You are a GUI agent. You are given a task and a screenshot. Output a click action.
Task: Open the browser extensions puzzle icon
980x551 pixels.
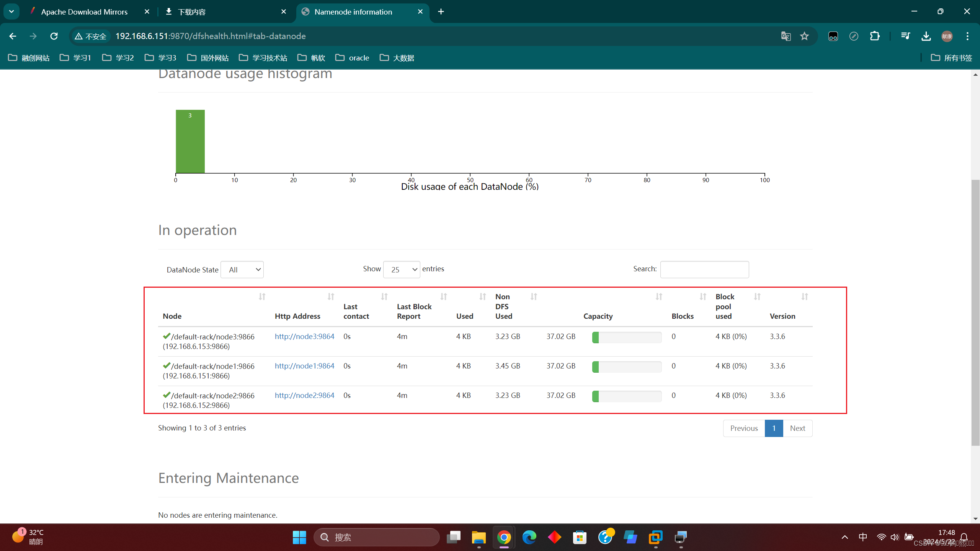coord(875,36)
